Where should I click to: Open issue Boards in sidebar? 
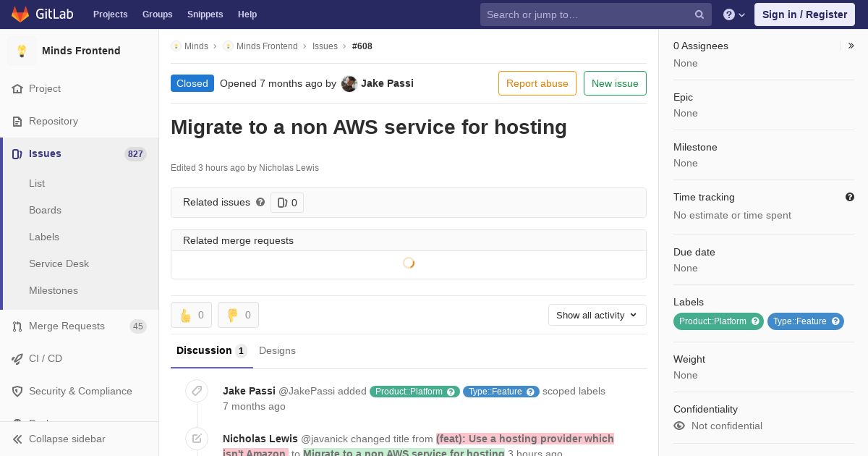tap(45, 210)
